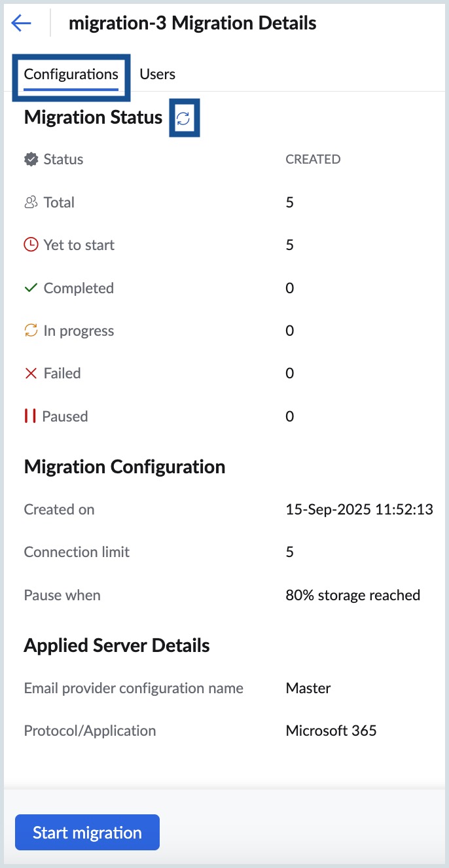Click the Migration Configuration heading
449x868 pixels.
(124, 467)
